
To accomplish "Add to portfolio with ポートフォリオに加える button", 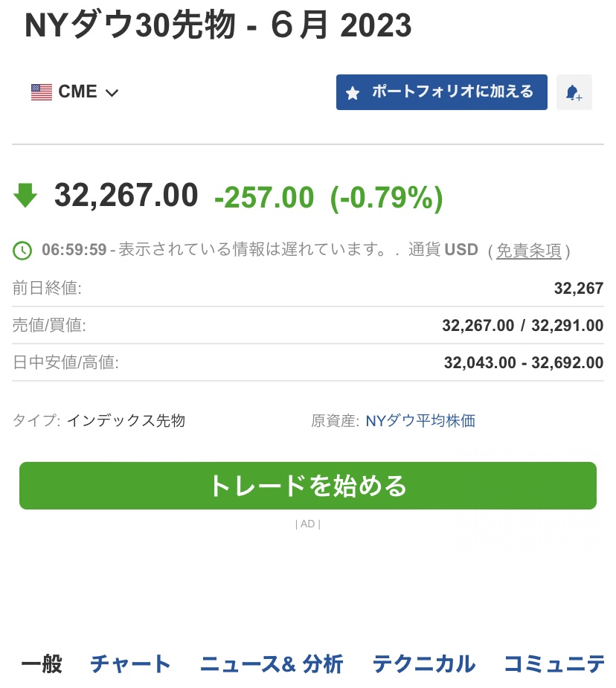I will click(441, 92).
